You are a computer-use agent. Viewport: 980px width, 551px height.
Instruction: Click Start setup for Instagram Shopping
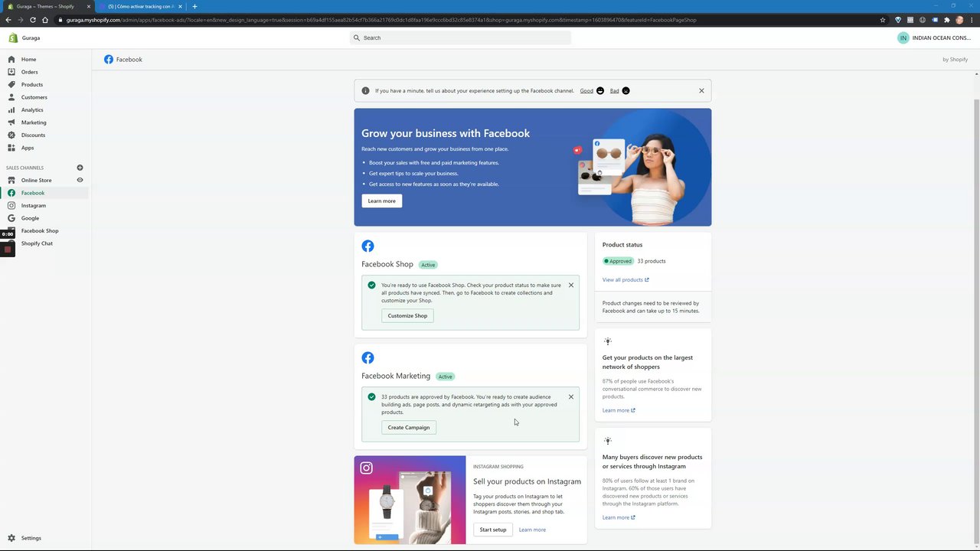tap(493, 530)
